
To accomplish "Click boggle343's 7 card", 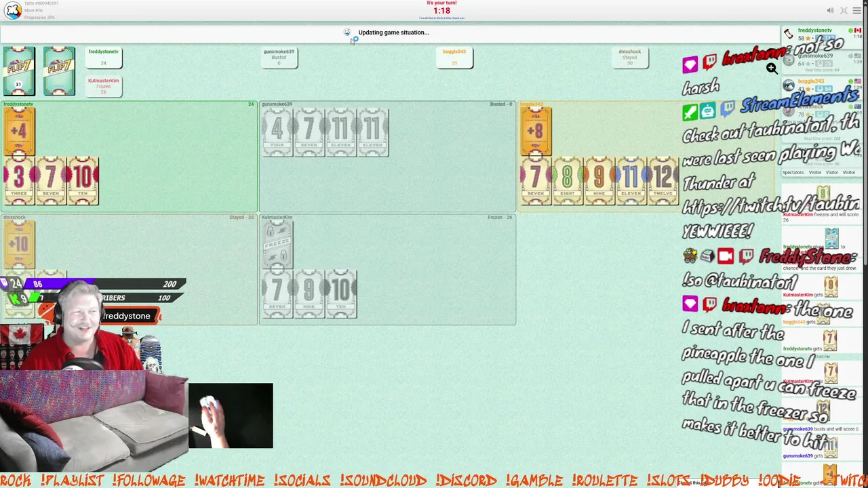I will (x=536, y=181).
